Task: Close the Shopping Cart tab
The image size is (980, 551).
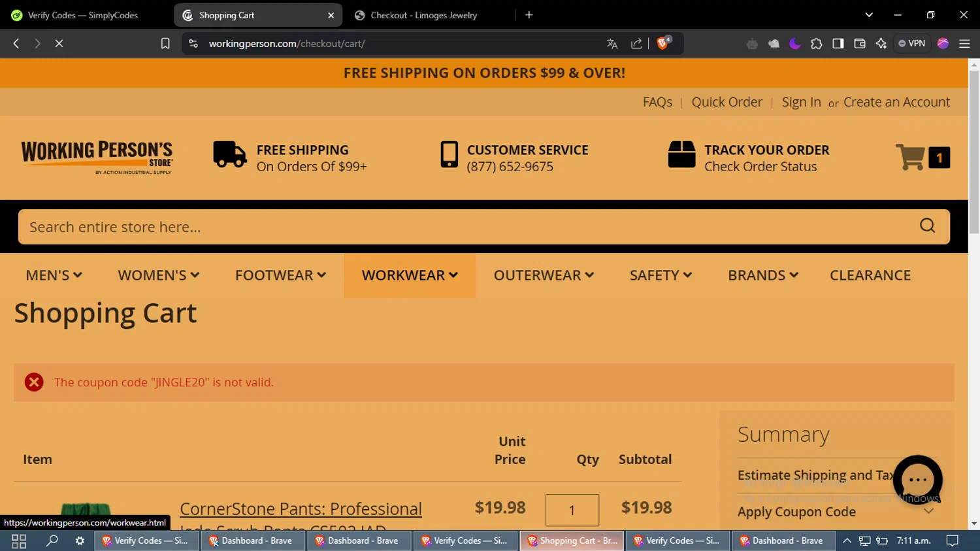Action: [x=331, y=15]
